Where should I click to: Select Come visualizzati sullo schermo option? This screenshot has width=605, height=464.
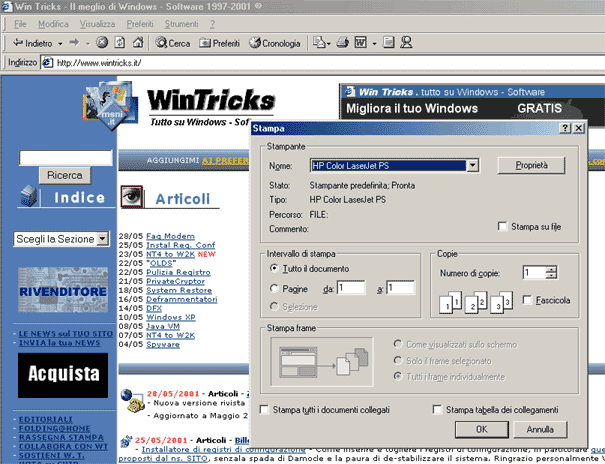coord(397,344)
